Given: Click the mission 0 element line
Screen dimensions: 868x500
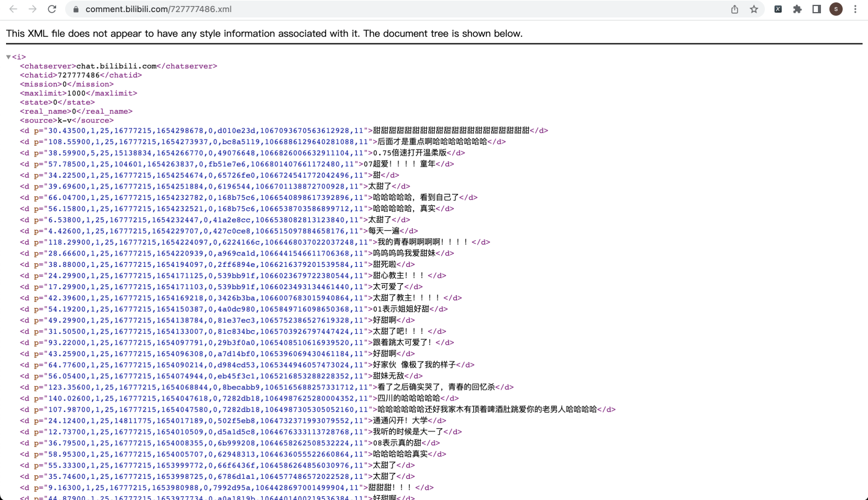Looking at the screenshot, I should pos(67,84).
